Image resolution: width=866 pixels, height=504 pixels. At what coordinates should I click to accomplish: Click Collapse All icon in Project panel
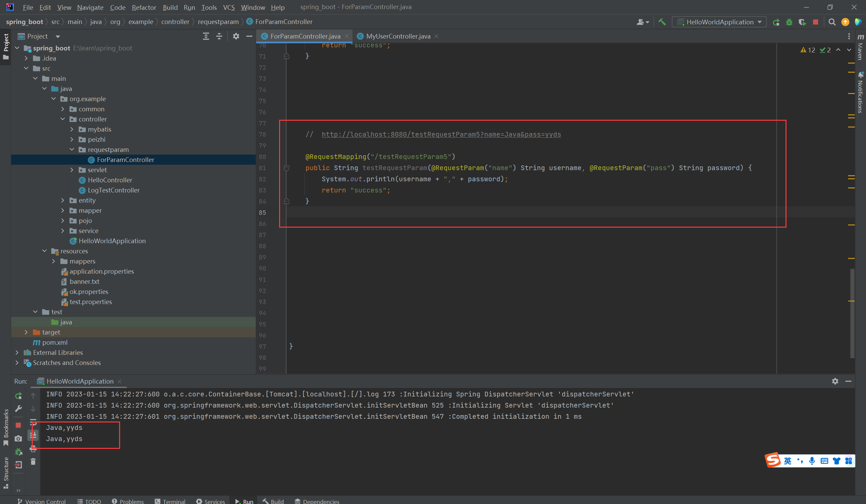point(219,36)
